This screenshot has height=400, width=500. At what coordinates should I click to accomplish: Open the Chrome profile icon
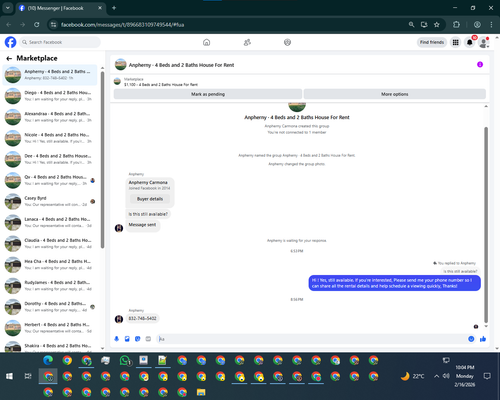(477, 25)
